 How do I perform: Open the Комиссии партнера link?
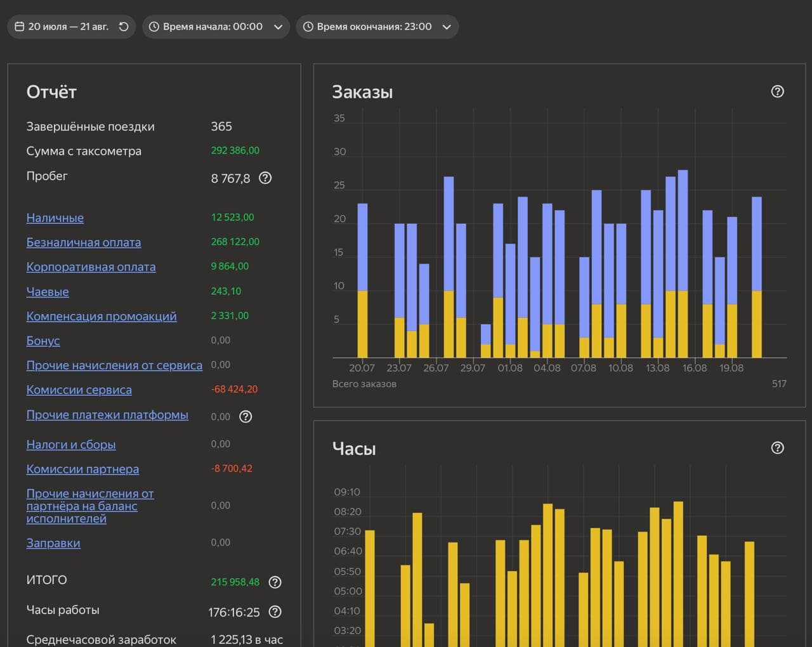[x=82, y=469]
